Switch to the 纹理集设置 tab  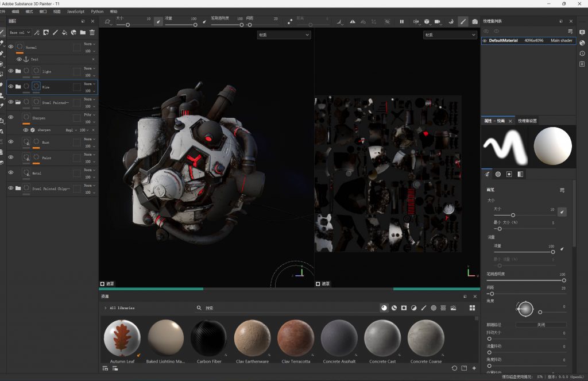[x=527, y=121]
